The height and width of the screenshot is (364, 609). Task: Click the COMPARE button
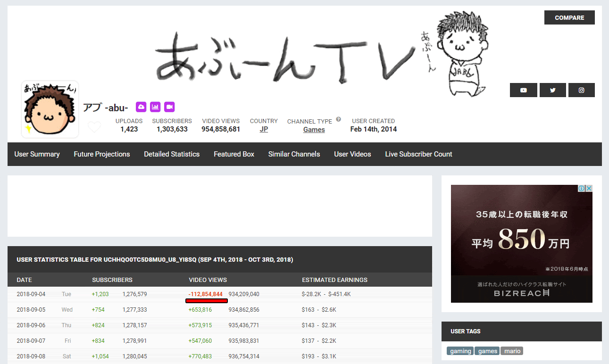[569, 17]
